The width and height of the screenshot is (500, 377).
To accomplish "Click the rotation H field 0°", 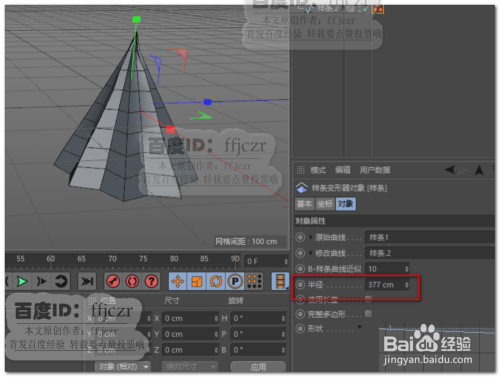I will [x=258, y=318].
